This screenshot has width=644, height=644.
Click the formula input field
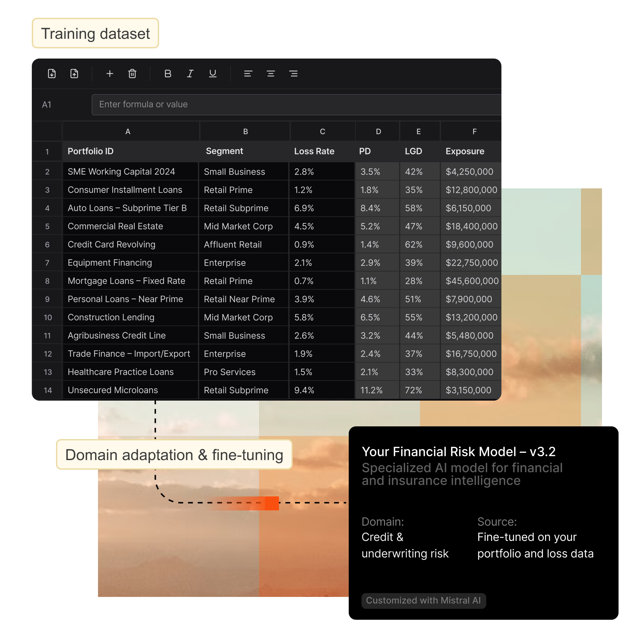(x=296, y=105)
